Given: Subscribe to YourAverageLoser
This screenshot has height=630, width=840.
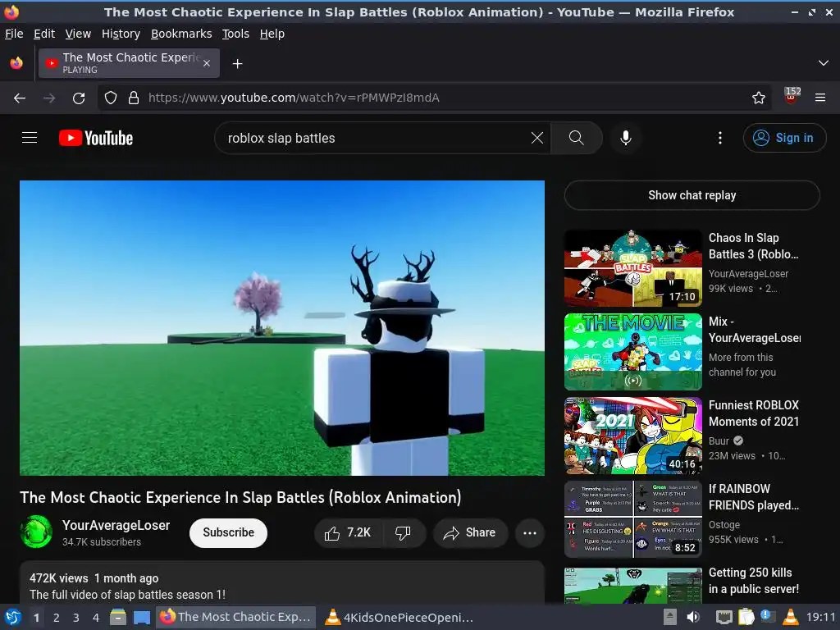Looking at the screenshot, I should point(228,532).
